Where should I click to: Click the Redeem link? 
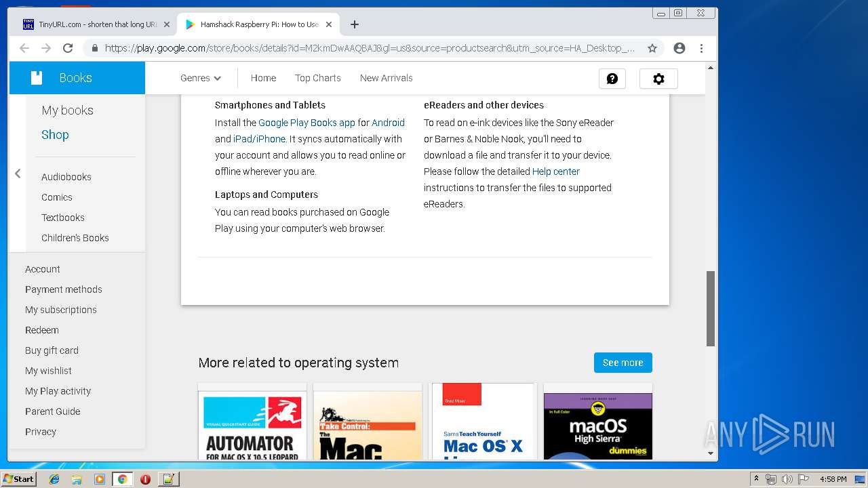click(42, 330)
